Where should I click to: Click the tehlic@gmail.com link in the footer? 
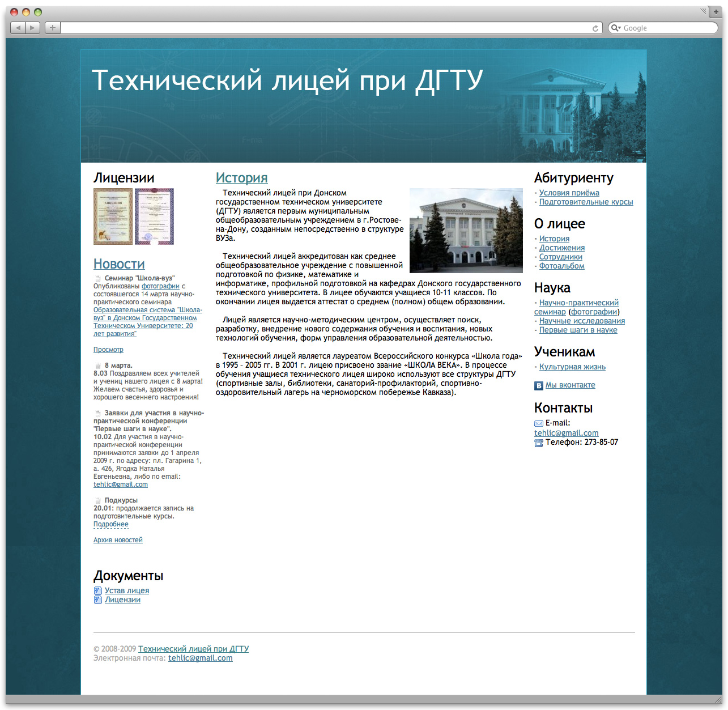click(201, 658)
